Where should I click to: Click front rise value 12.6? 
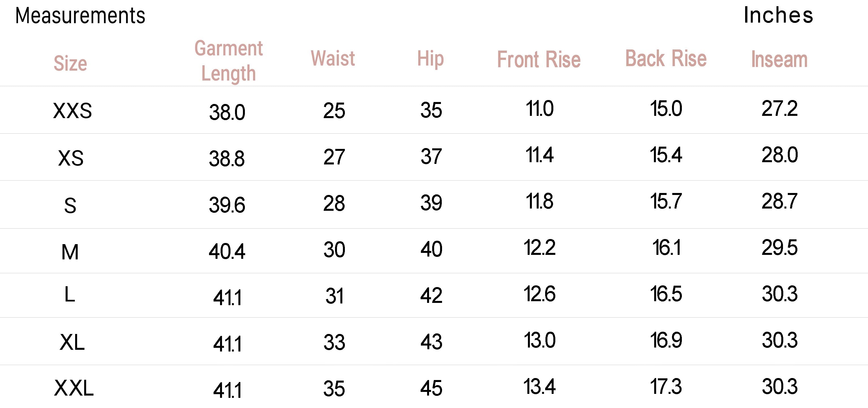539,294
